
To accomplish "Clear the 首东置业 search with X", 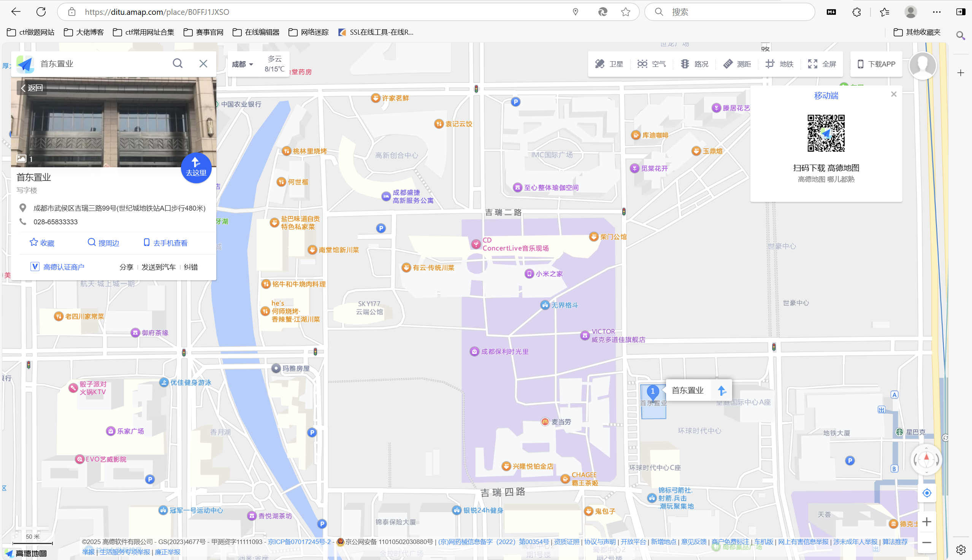I will pos(203,63).
